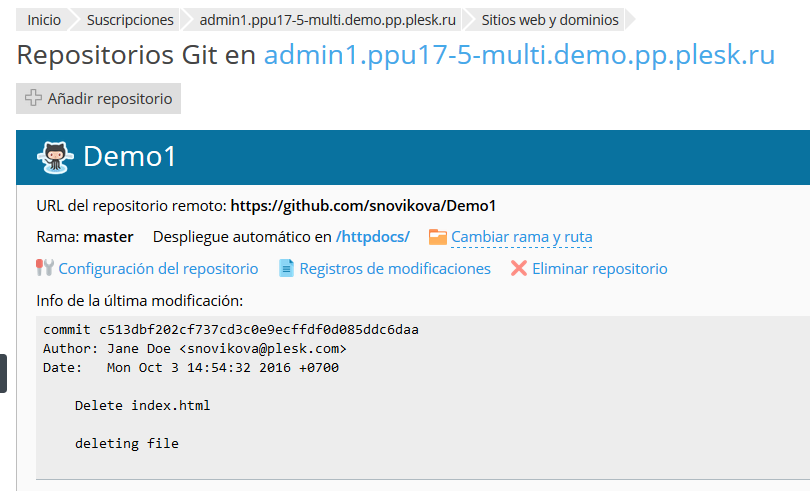Viewport: 810px width, 491px height.
Task: Navigate to Sitios web y dominios breadcrumb
Action: pyautogui.click(x=549, y=19)
